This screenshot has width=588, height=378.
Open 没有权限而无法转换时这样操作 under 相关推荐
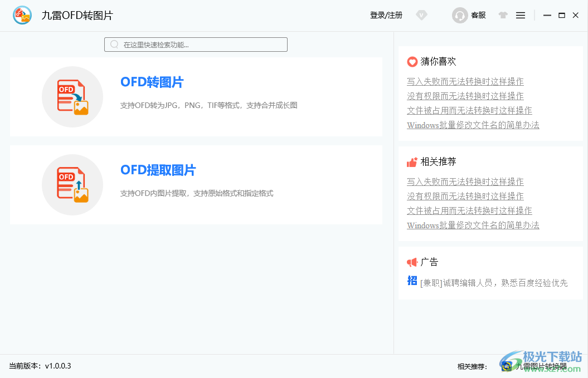(465, 197)
